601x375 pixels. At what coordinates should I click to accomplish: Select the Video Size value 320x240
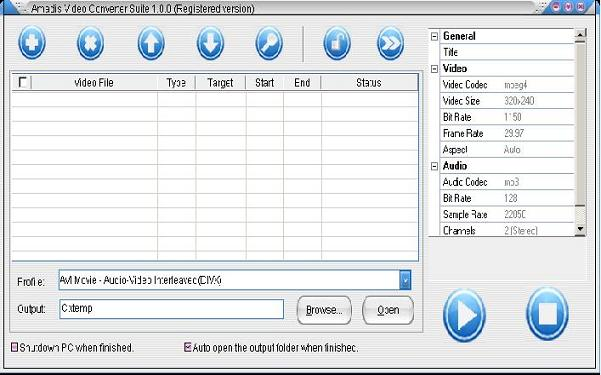point(519,101)
